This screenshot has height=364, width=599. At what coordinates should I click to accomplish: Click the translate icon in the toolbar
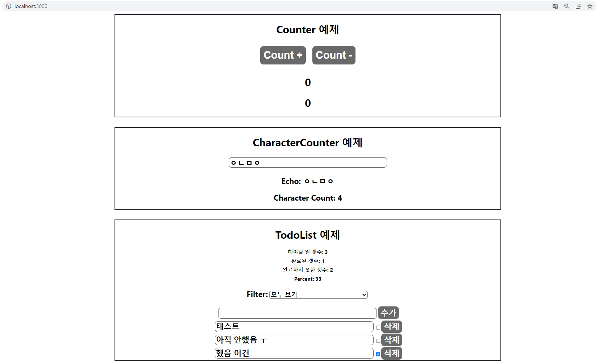pyautogui.click(x=554, y=6)
